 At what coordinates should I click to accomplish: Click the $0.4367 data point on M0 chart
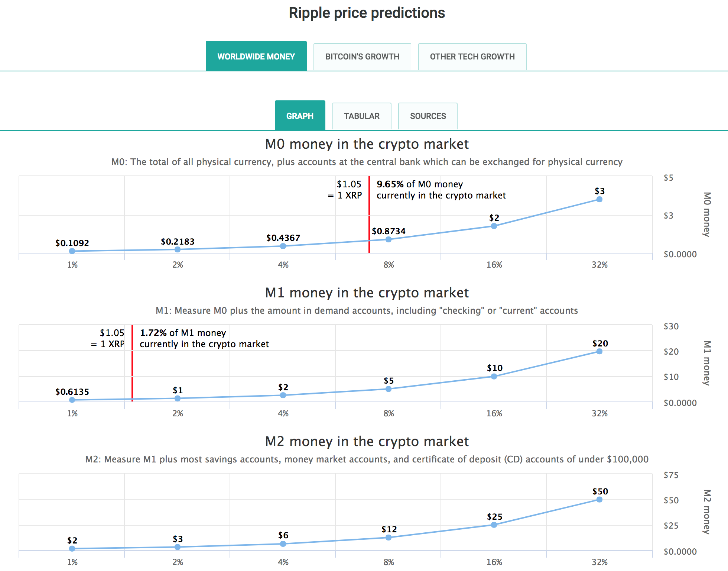tap(283, 246)
